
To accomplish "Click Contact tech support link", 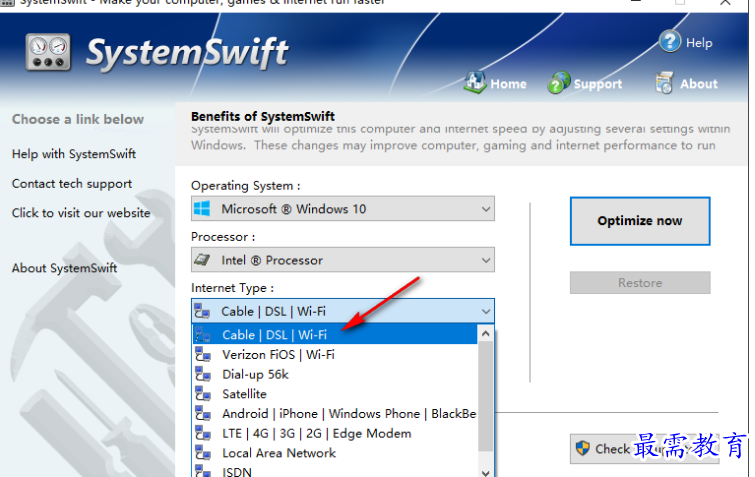I will pyautogui.click(x=72, y=184).
